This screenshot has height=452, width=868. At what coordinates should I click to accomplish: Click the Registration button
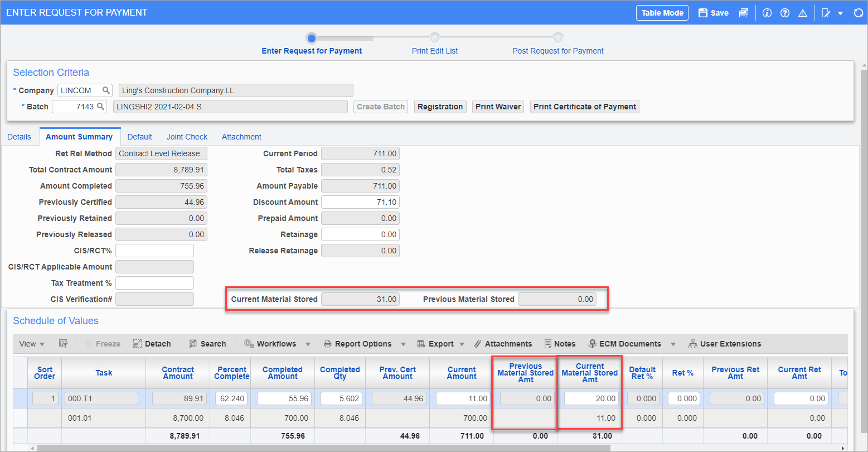[440, 106]
